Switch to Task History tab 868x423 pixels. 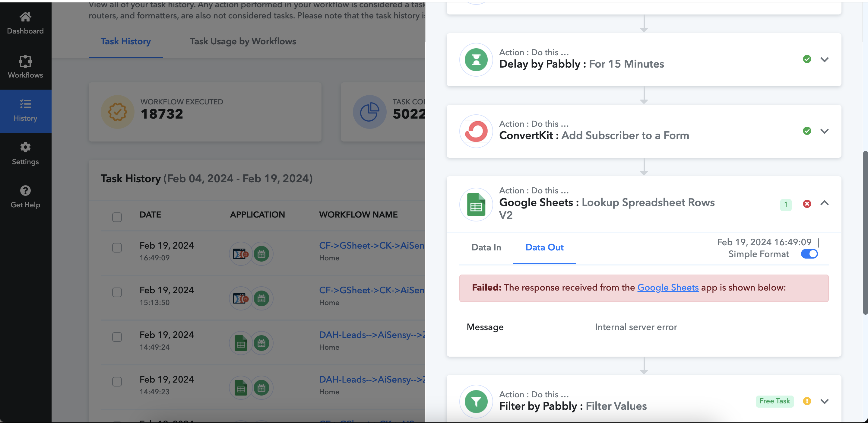pyautogui.click(x=125, y=41)
